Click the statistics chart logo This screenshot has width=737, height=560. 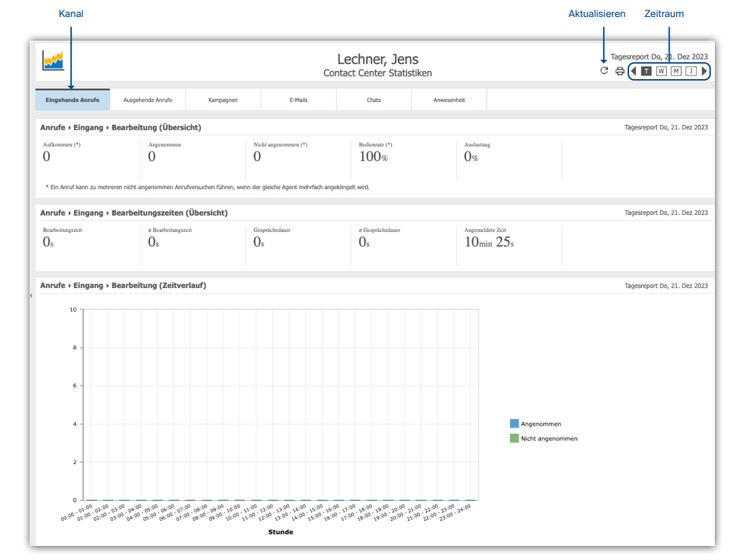click(x=53, y=61)
